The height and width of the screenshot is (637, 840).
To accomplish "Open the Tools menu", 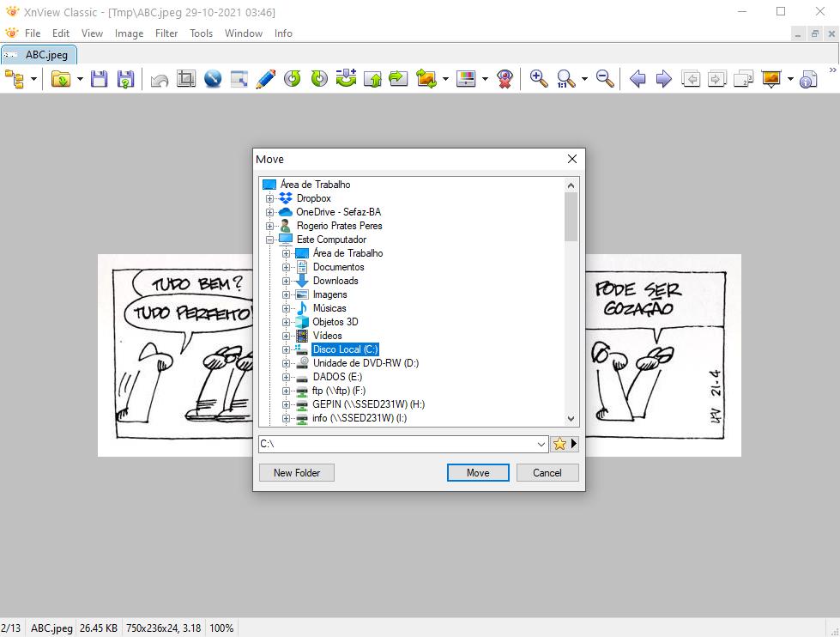I will (x=201, y=33).
